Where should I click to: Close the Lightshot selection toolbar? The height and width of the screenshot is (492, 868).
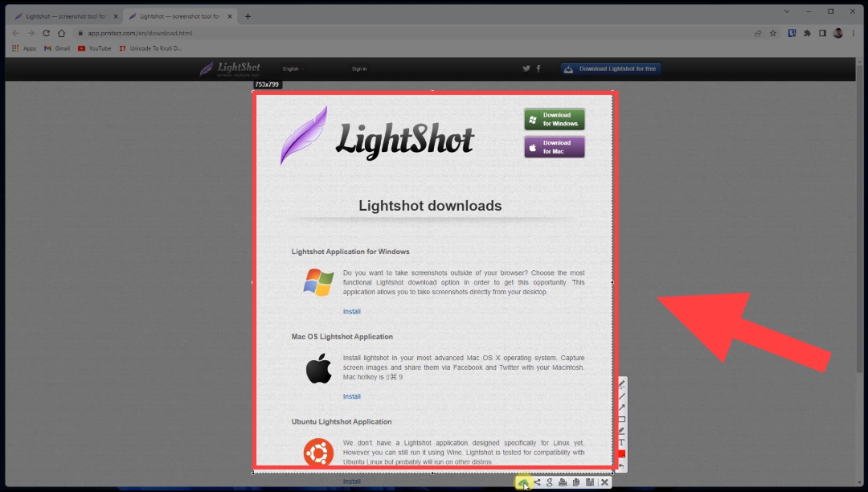pos(604,482)
